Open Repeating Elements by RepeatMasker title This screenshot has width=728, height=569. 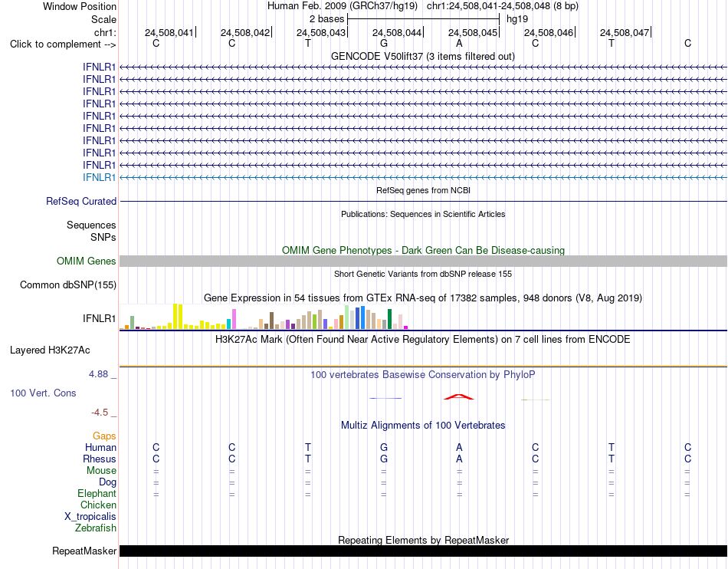[423, 540]
